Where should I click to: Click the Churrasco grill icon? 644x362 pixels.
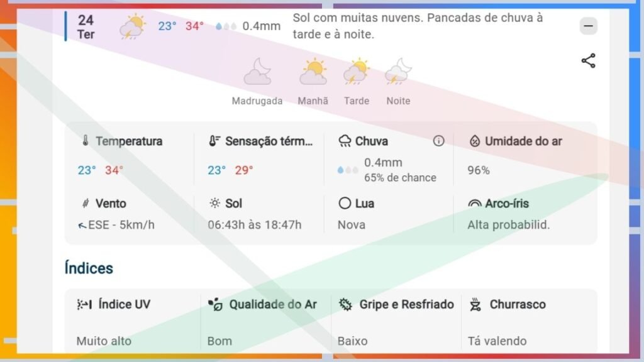click(x=475, y=305)
